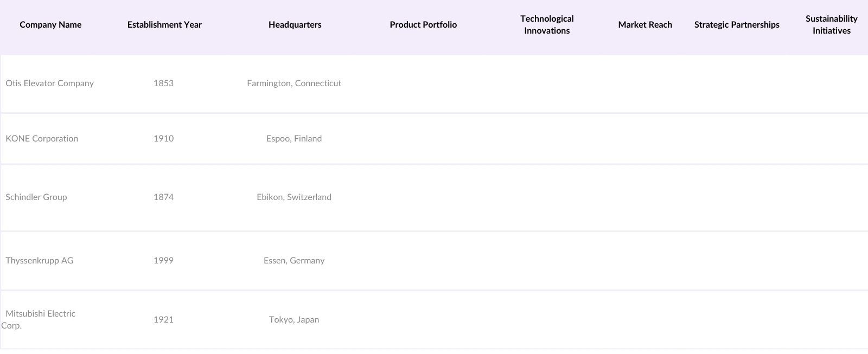Click the Headquarters column header
The height and width of the screenshot is (354, 868).
coord(295,25)
